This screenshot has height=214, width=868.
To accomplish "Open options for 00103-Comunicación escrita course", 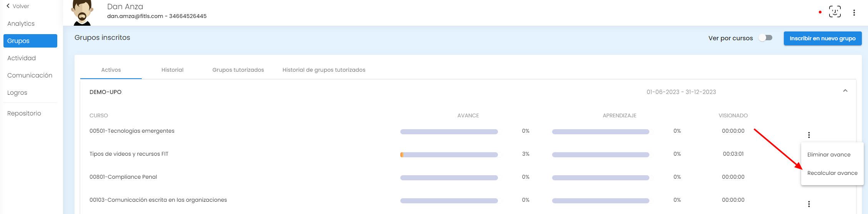I will coord(809,204).
